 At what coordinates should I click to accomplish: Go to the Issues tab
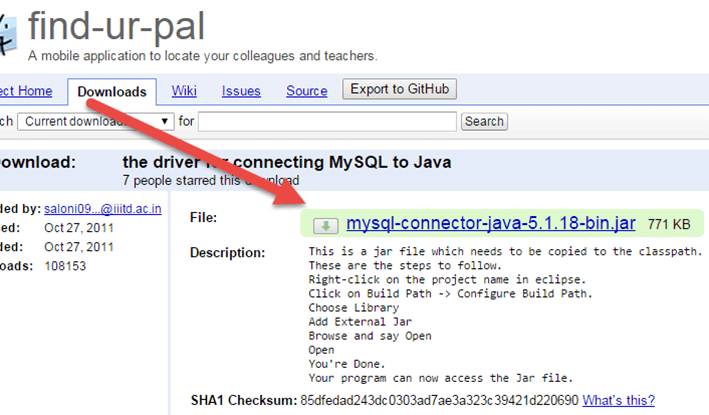pyautogui.click(x=241, y=91)
